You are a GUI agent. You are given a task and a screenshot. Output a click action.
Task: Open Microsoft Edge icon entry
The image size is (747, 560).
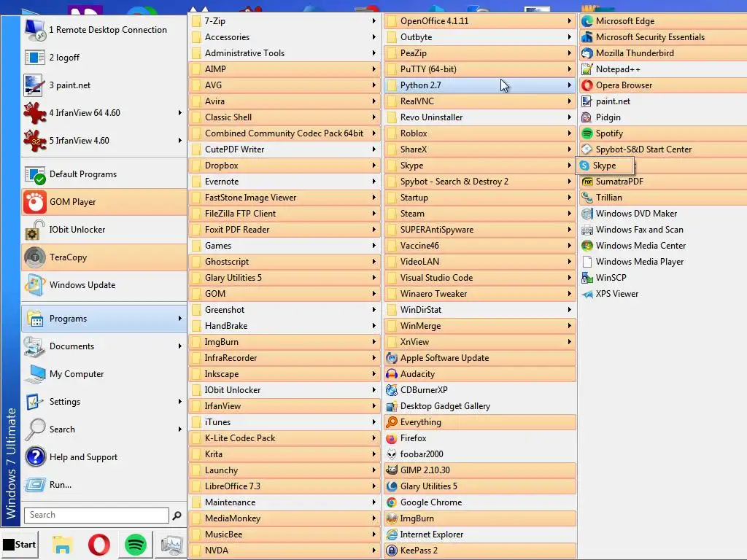click(587, 21)
